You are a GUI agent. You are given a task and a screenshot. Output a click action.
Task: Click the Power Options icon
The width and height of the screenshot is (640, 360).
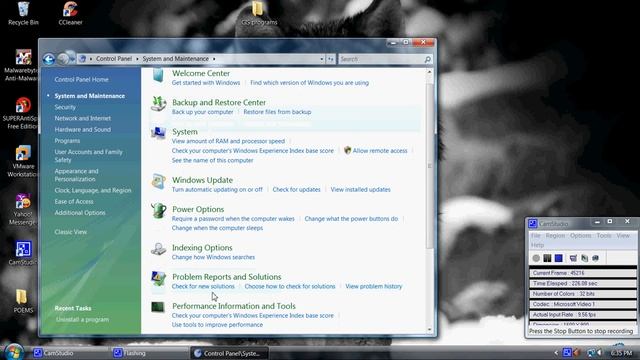click(158, 211)
